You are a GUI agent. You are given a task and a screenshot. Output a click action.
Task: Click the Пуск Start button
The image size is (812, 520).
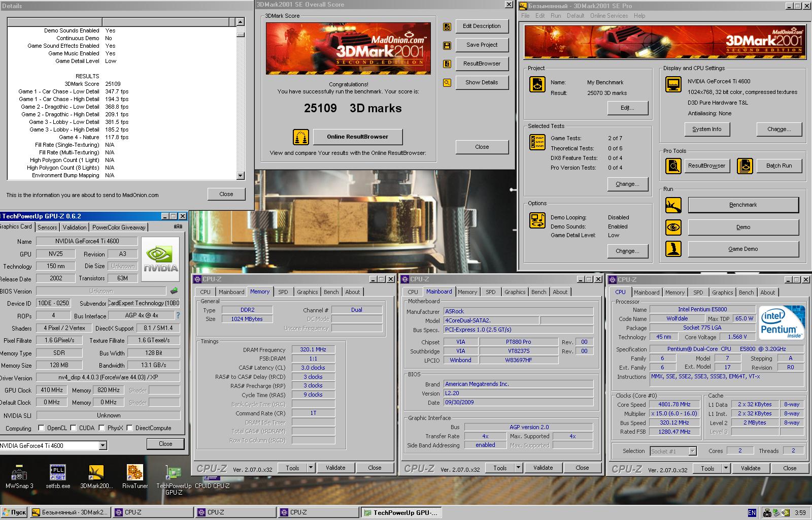click(14, 512)
